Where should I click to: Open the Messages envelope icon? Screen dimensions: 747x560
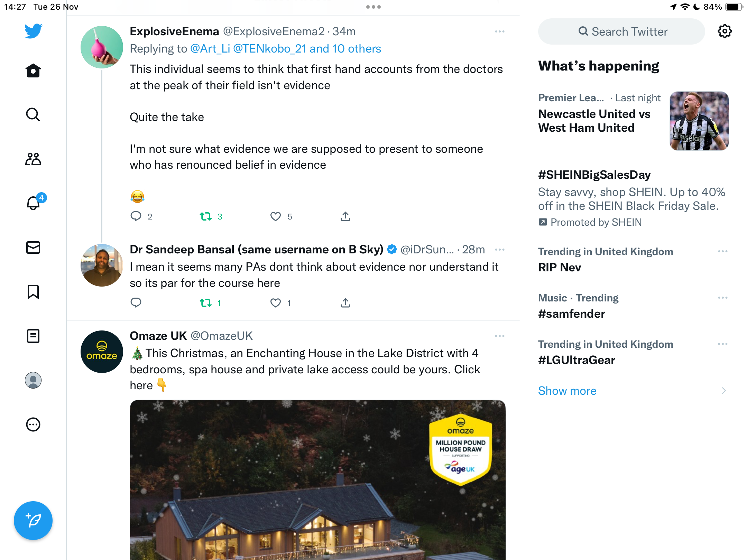pyautogui.click(x=33, y=248)
